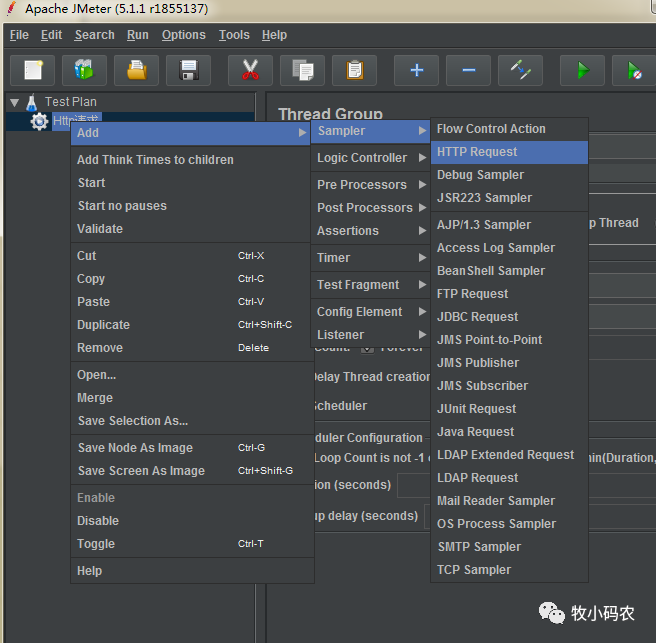Expand the Pre Processors submenu
This screenshot has height=643, width=656.
pyautogui.click(x=370, y=184)
